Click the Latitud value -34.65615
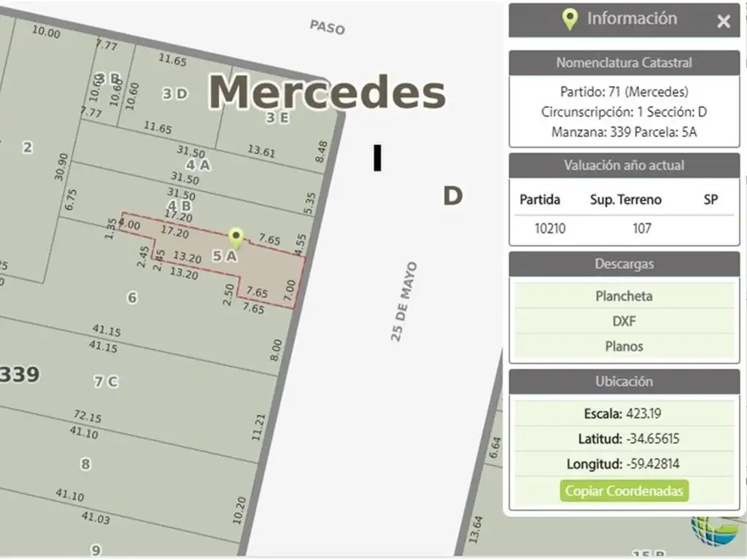747x560 pixels. [652, 439]
